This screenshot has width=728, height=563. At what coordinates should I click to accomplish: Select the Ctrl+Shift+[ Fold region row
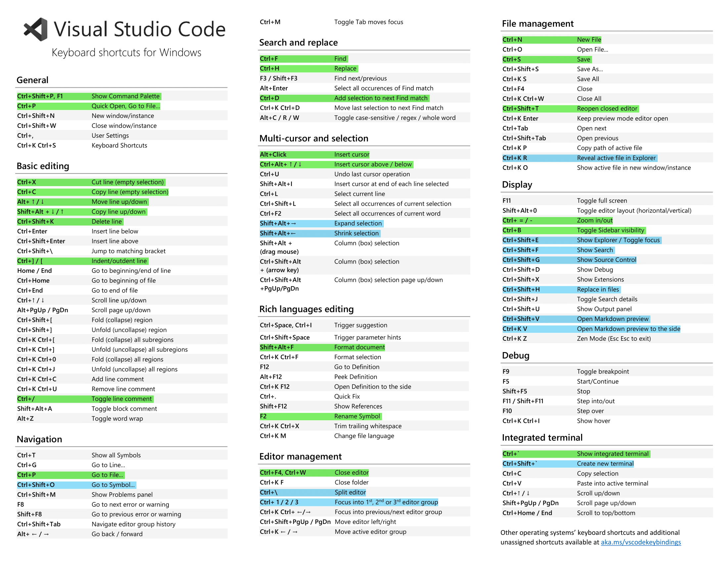85,320
